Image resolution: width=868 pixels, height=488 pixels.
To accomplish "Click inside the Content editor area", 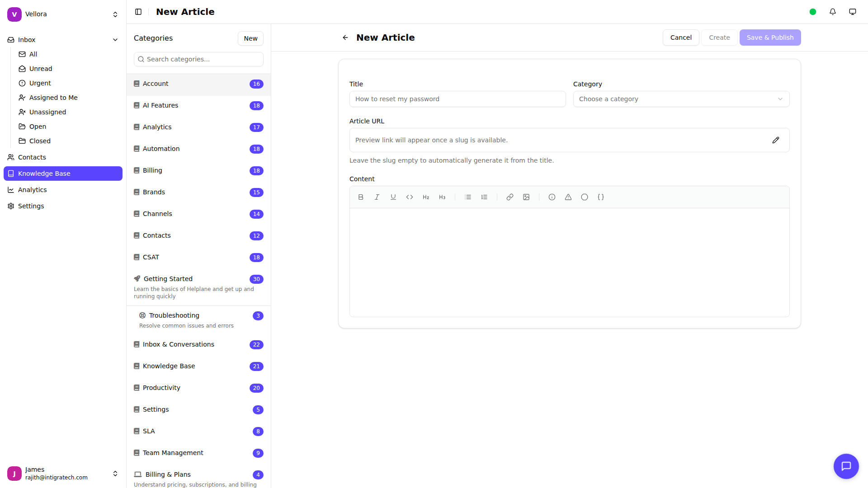I will tap(569, 262).
